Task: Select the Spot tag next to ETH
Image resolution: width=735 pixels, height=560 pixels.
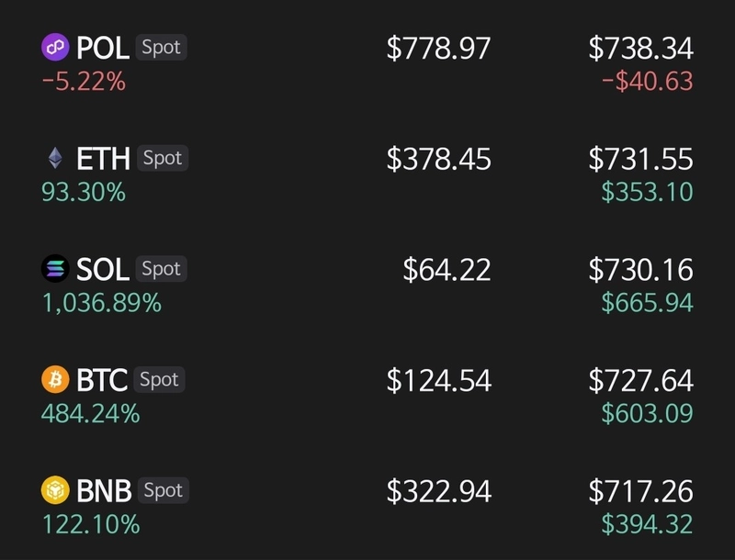Action: pyautogui.click(x=163, y=158)
